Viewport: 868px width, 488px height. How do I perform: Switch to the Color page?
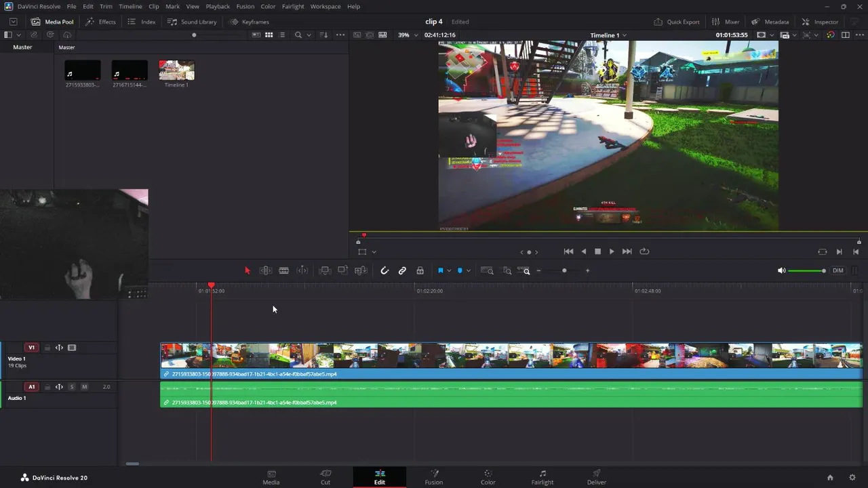coord(488,477)
